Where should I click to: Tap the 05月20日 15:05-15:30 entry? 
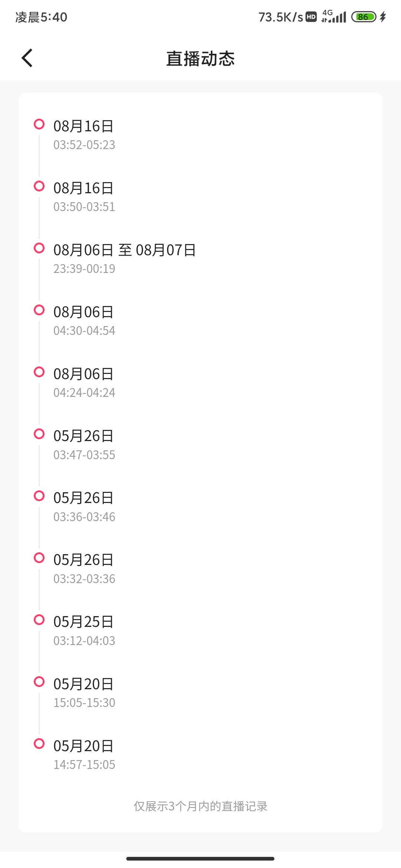click(x=84, y=693)
